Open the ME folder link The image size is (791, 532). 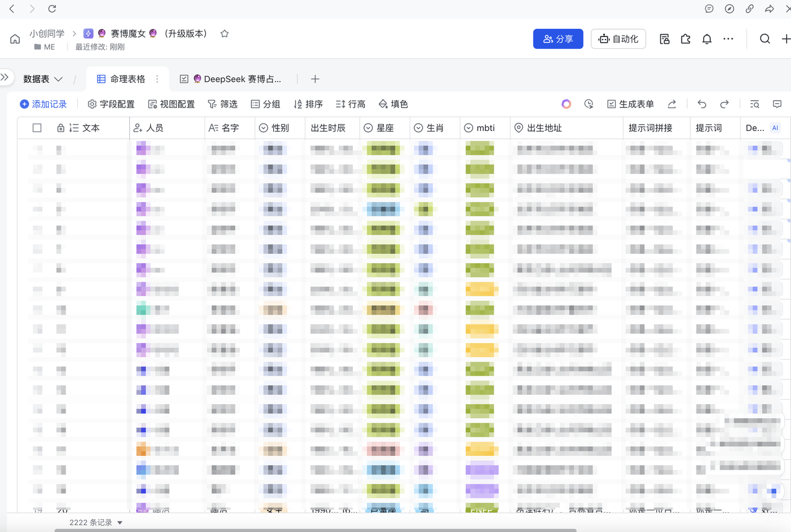[x=44, y=47]
